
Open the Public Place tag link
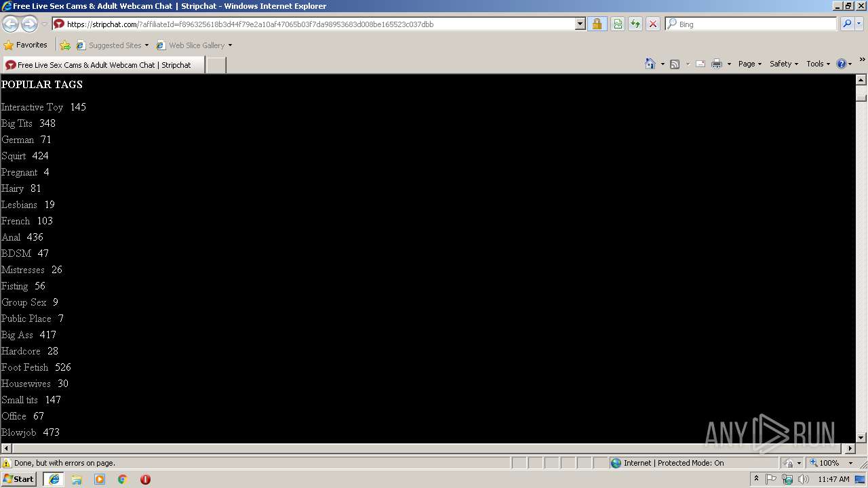(x=26, y=319)
